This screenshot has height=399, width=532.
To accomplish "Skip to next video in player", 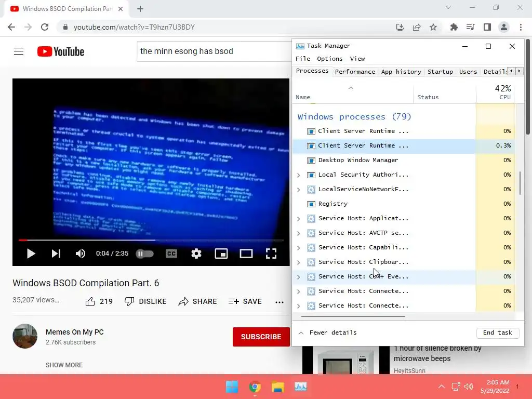I will coord(56,254).
